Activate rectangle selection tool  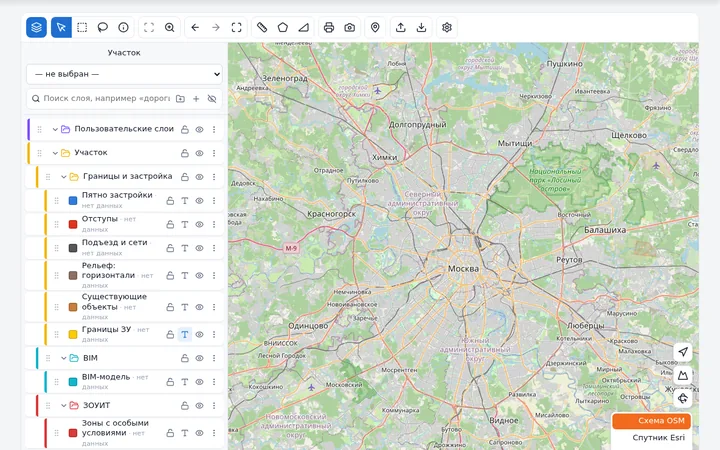pos(82,28)
